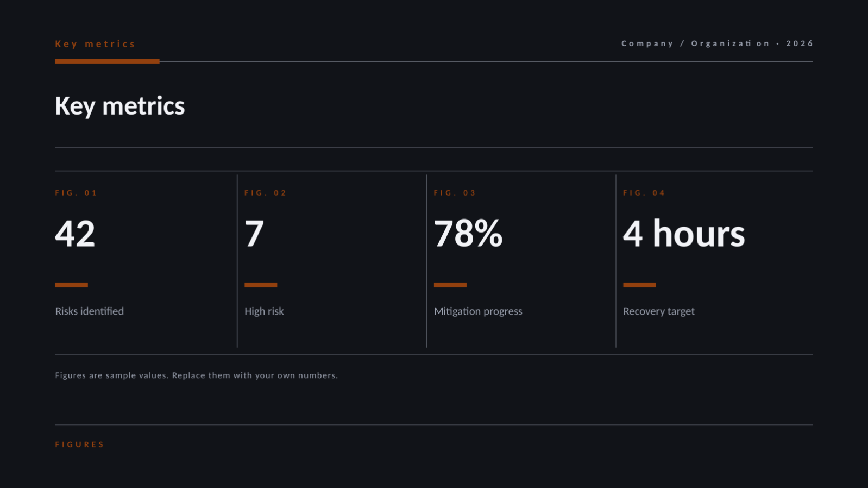Click the '7' metric value
This screenshot has width=868, height=489.
click(x=254, y=234)
